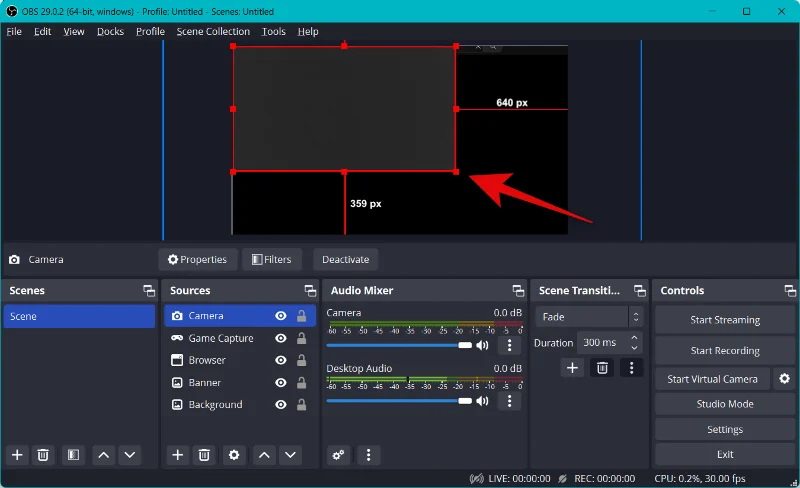Click Start Virtual Camera button

712,379
